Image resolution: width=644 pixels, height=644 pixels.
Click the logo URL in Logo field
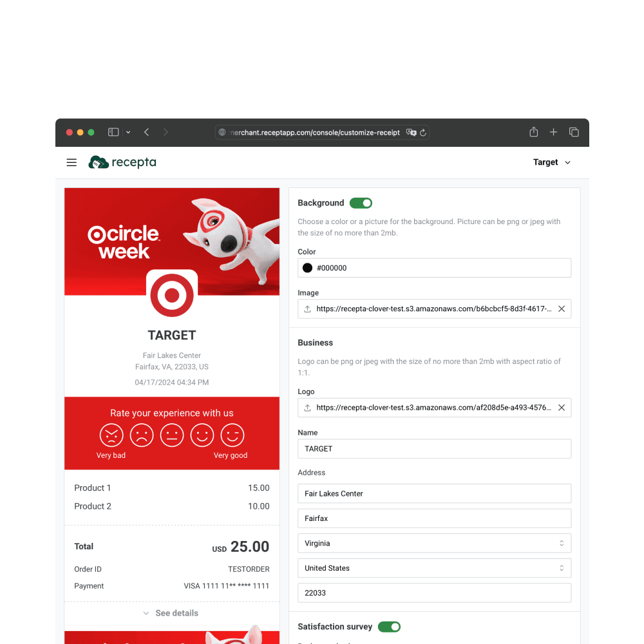pyautogui.click(x=433, y=408)
